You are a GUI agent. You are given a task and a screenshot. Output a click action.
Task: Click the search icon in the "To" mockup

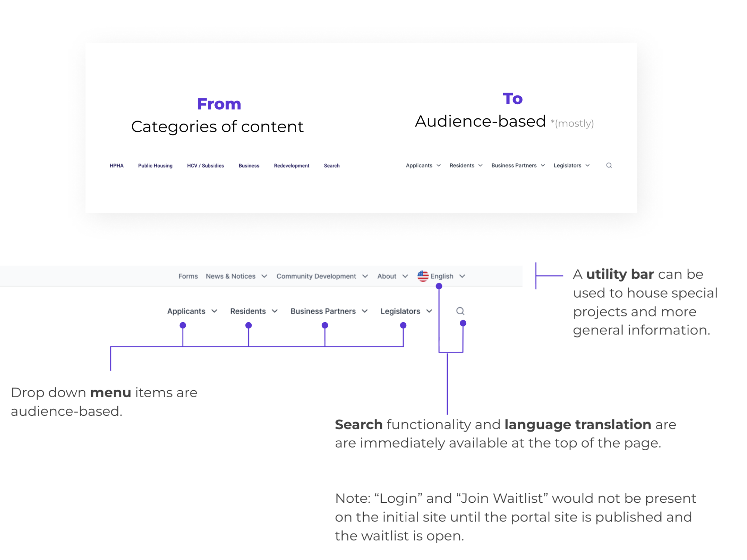[x=609, y=165]
